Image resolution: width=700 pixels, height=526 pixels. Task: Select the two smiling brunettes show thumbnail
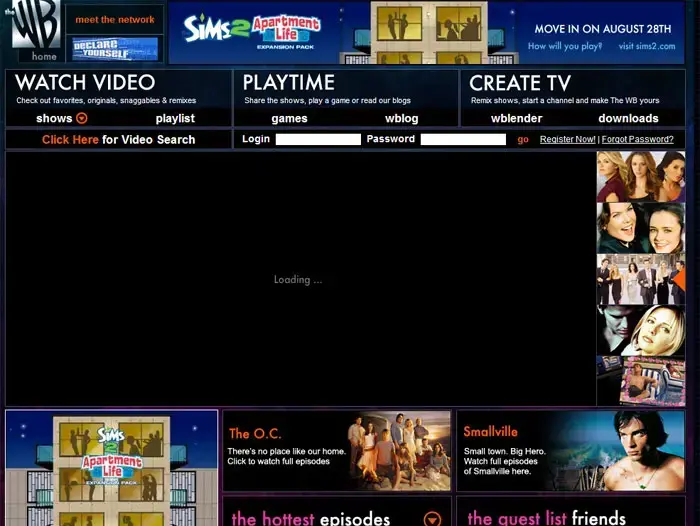[x=641, y=228]
